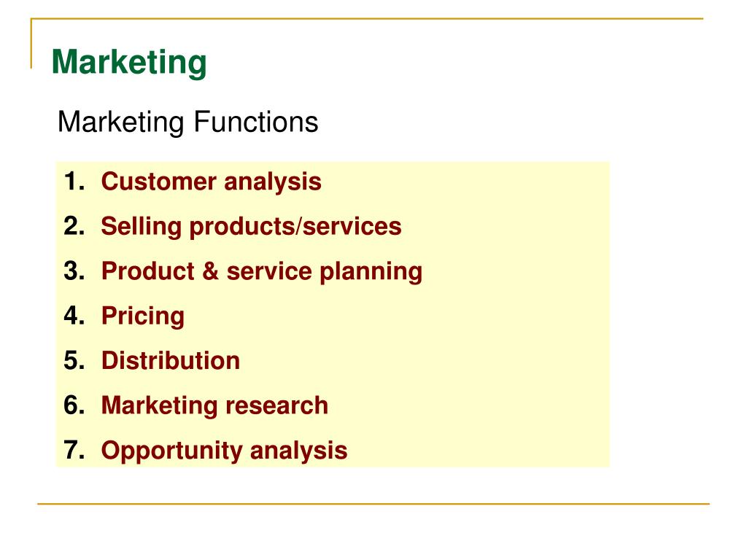Click the list number 4
This screenshot has width=747, height=560.
74,316
